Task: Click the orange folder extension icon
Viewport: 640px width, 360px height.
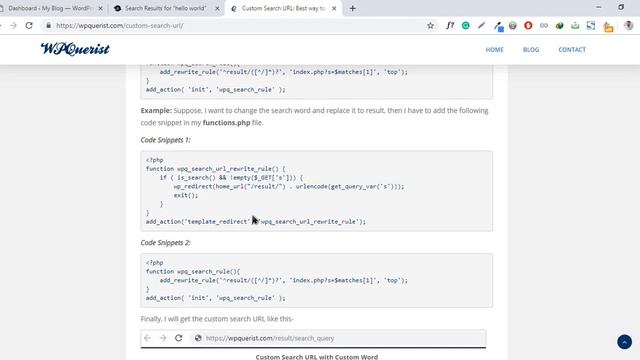Action: coord(608,27)
